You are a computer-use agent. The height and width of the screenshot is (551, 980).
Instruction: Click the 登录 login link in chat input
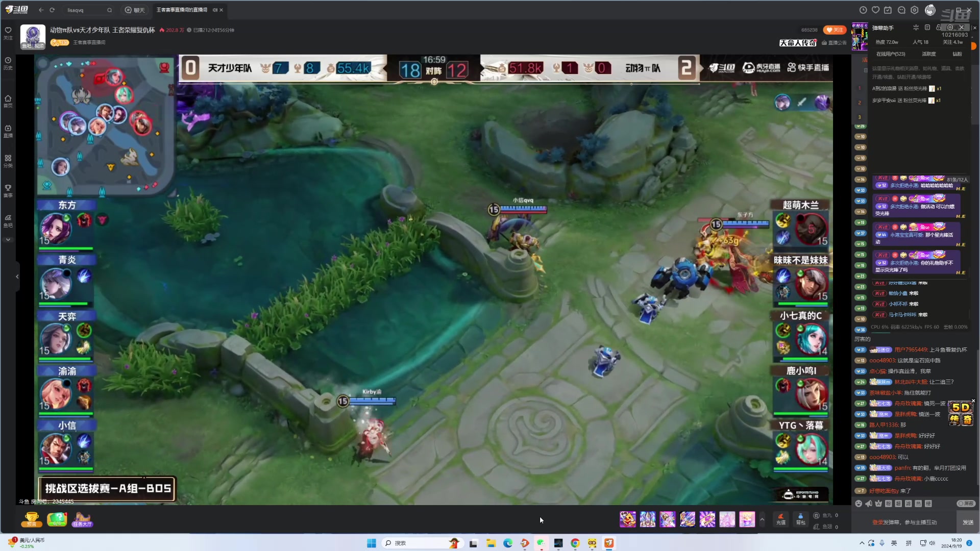(877, 522)
